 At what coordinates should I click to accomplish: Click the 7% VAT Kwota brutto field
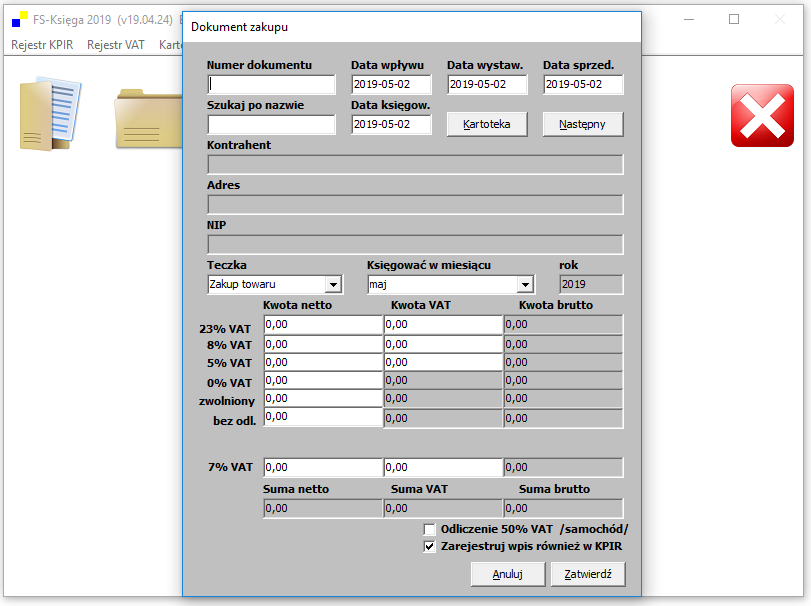pos(564,467)
